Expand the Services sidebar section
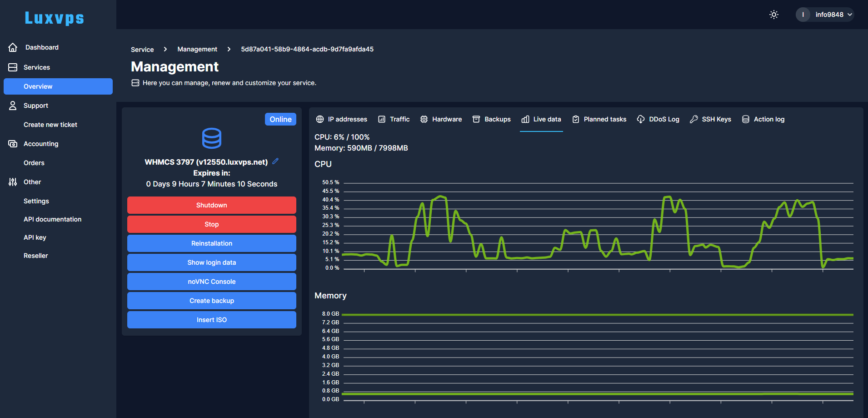Viewport: 868px width, 418px height. click(58, 67)
